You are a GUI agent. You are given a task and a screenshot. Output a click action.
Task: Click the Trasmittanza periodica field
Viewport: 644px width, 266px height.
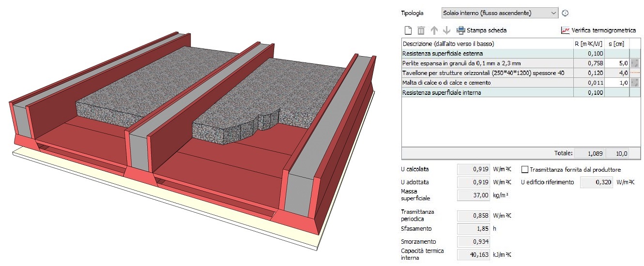click(x=474, y=216)
